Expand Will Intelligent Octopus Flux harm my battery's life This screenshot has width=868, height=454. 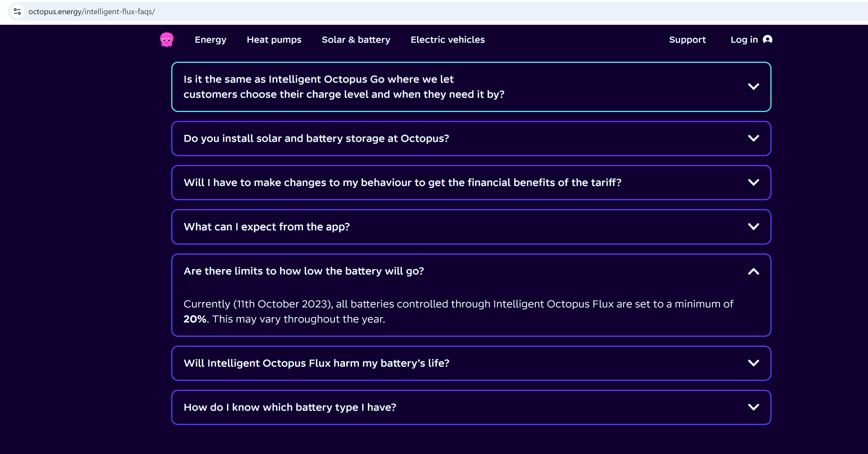tap(471, 363)
